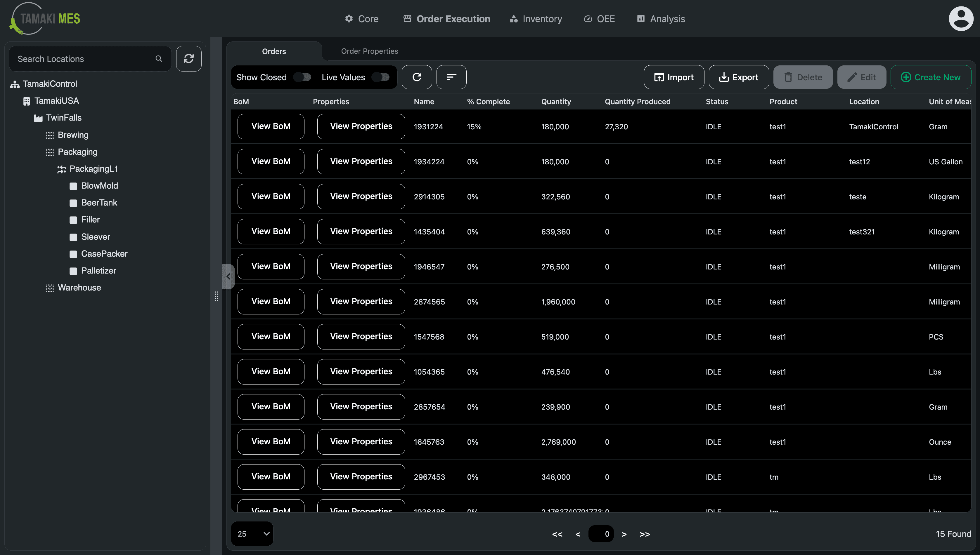Click the BeerTank square icon
Viewport: 980px width, 555px height.
[x=73, y=203]
